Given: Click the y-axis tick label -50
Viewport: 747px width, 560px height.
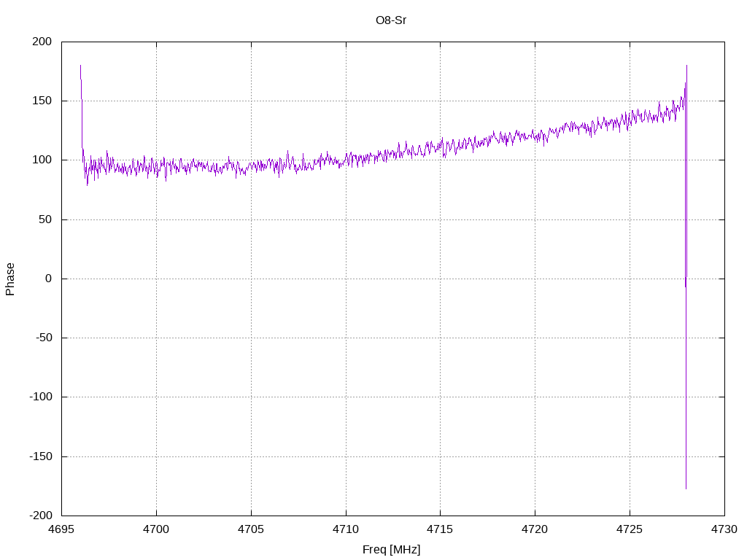Looking at the screenshot, I should (44, 338).
